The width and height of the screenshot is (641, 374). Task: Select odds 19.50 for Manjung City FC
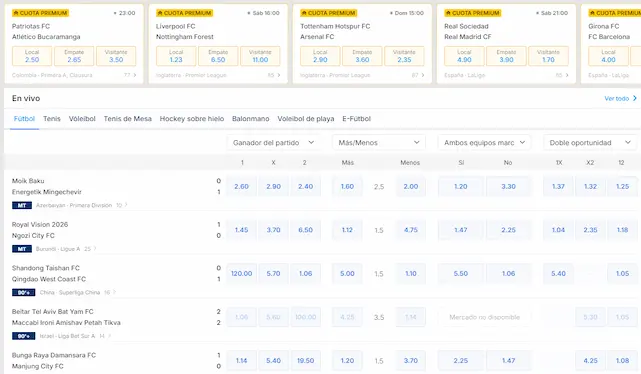[305, 361]
